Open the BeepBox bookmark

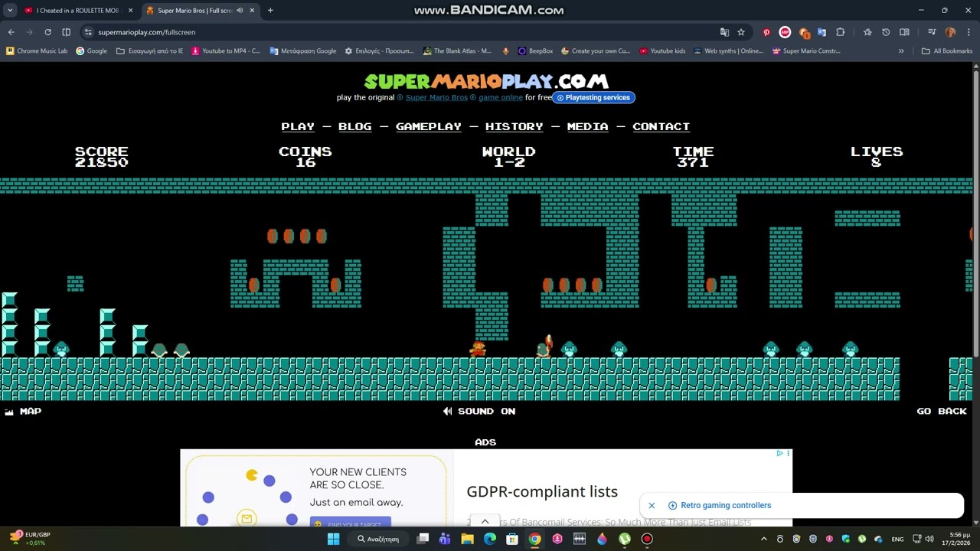tap(535, 51)
